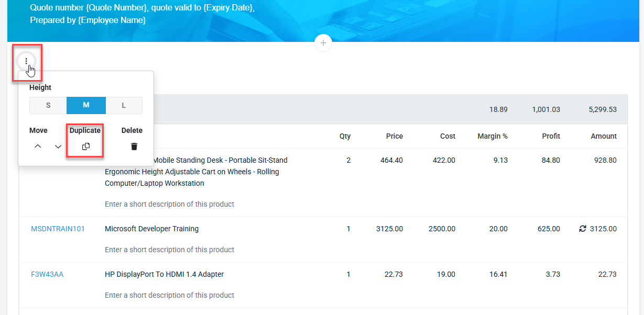Duplicate the section with the copy icon
The image size is (644, 315).
pyautogui.click(x=86, y=147)
